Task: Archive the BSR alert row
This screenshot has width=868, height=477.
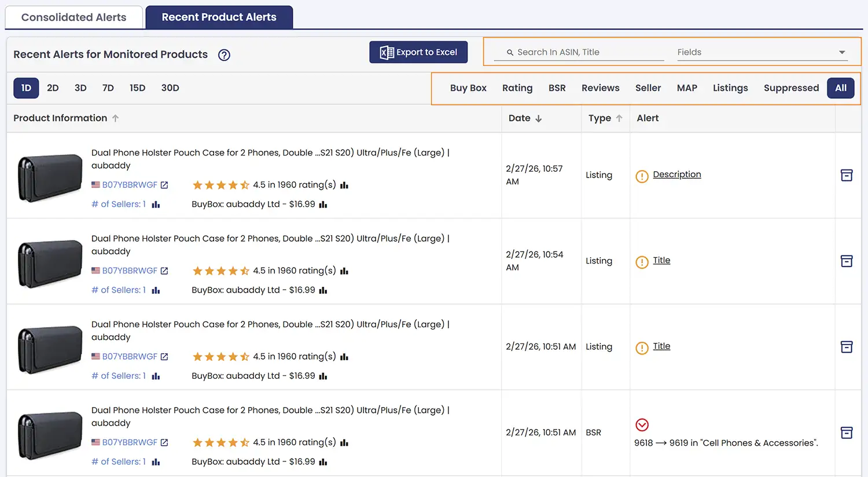Action: [846, 432]
